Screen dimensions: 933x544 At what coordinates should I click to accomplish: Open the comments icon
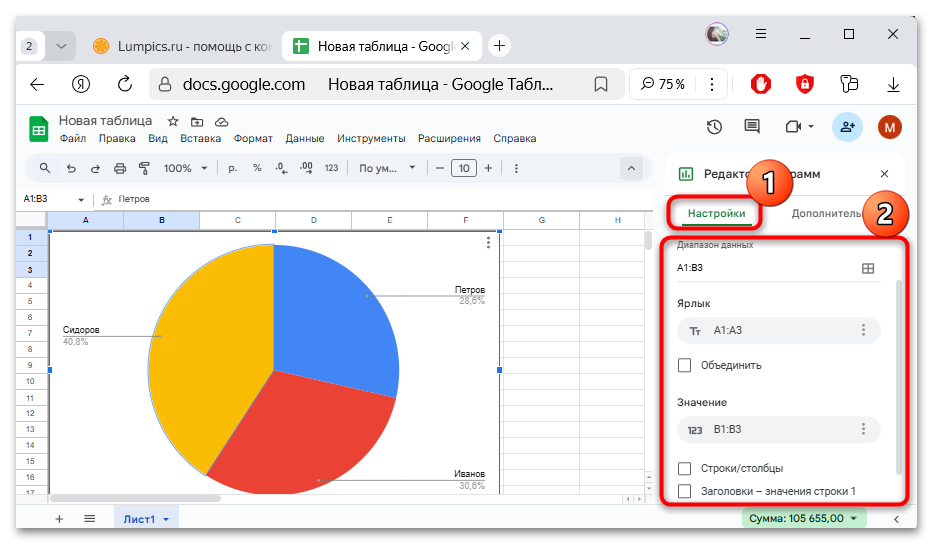(x=752, y=127)
